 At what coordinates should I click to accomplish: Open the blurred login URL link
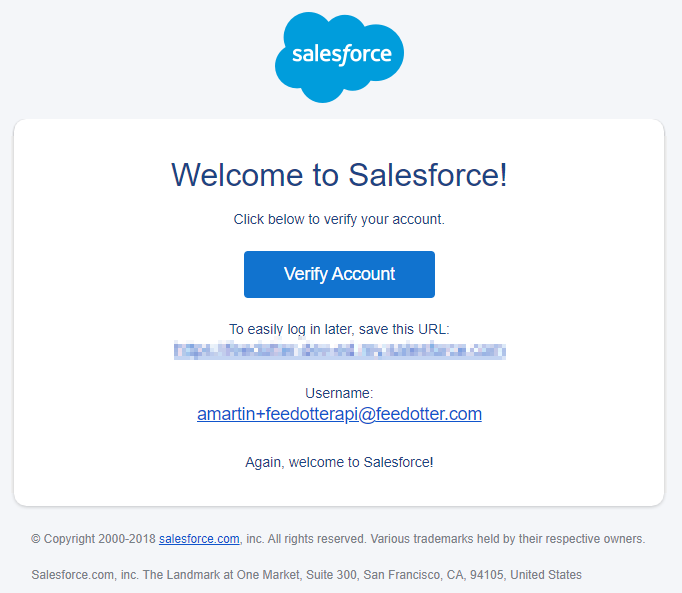340,350
